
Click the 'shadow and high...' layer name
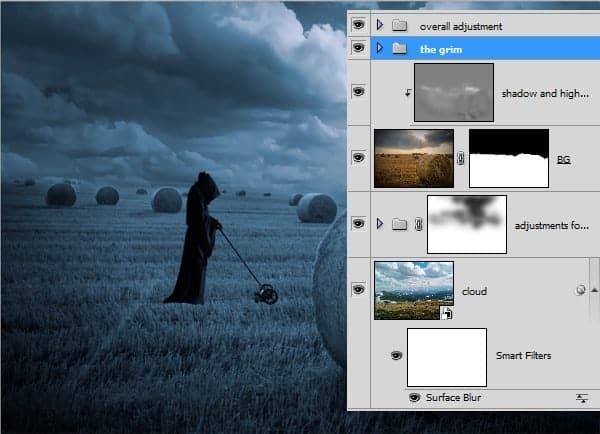click(545, 93)
